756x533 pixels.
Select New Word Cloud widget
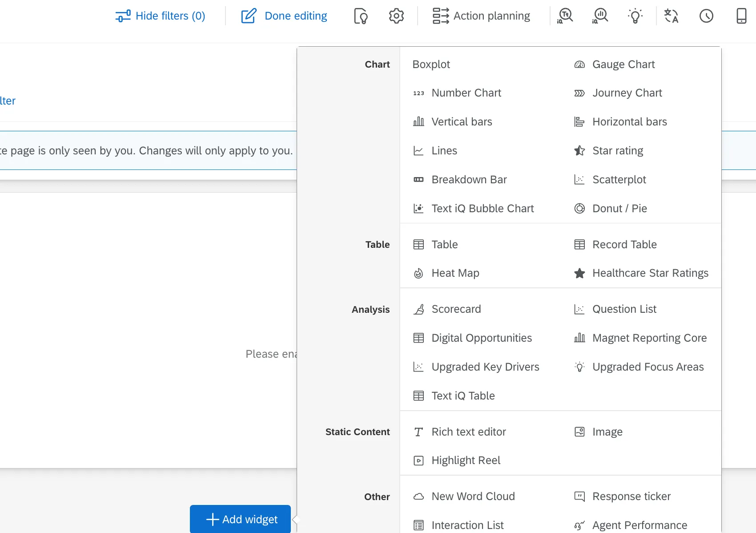tap(464, 497)
